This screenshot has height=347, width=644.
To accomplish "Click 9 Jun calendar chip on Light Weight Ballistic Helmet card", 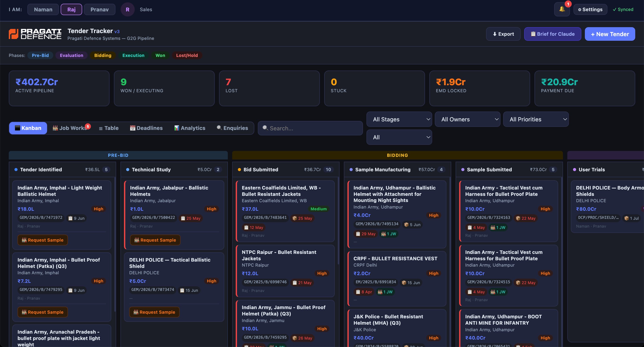I will 76,218.
